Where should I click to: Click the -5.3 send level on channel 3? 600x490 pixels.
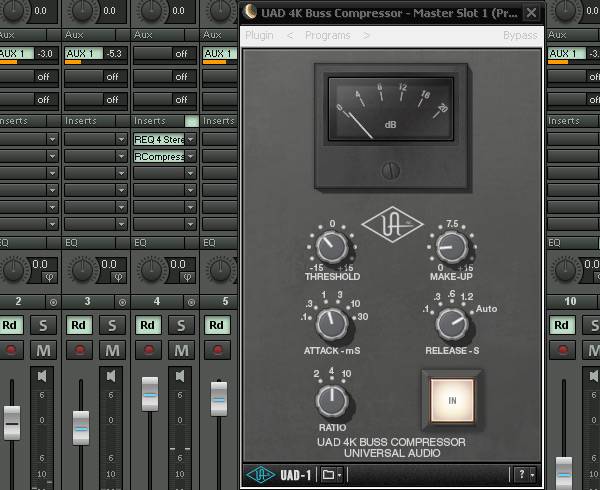tap(114, 54)
